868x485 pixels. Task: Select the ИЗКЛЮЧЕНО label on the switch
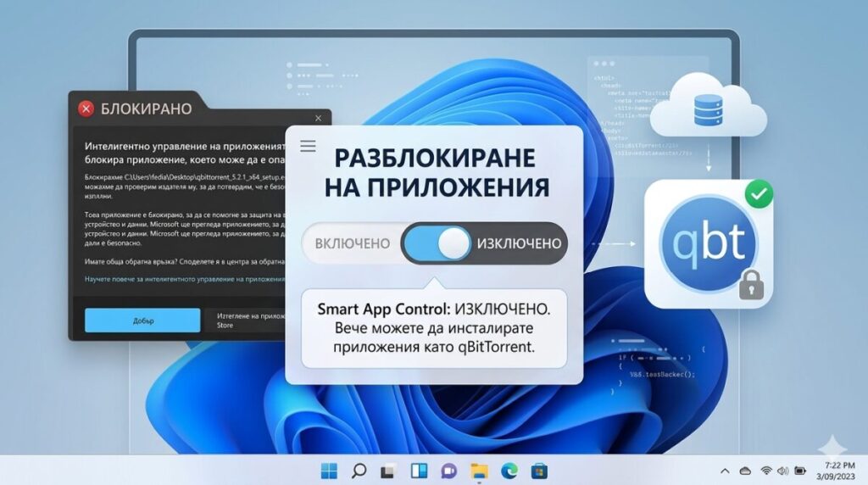point(519,243)
